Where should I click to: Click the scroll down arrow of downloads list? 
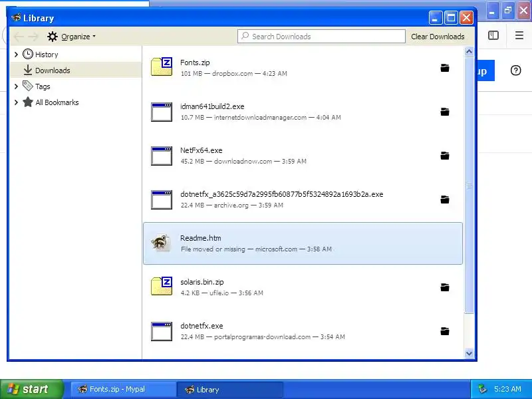[469, 353]
